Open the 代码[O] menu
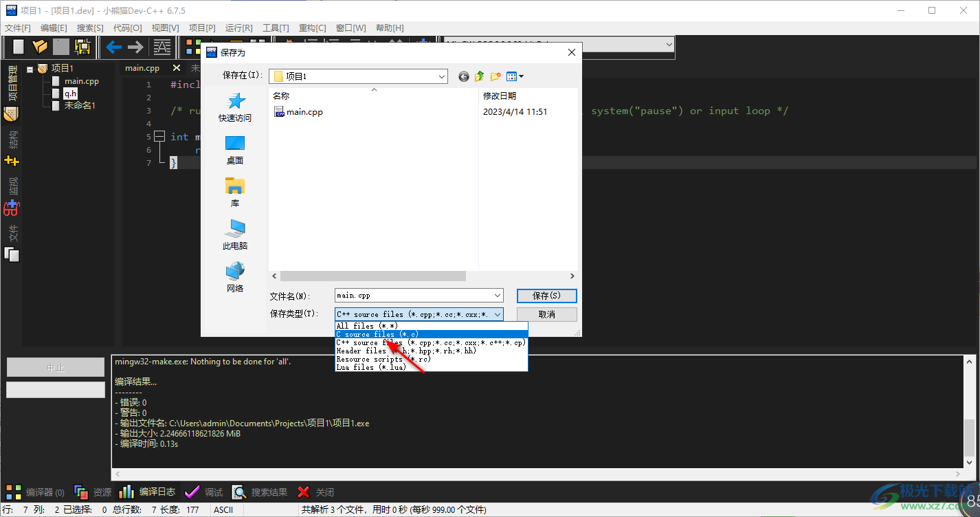980x517 pixels. pyautogui.click(x=127, y=28)
